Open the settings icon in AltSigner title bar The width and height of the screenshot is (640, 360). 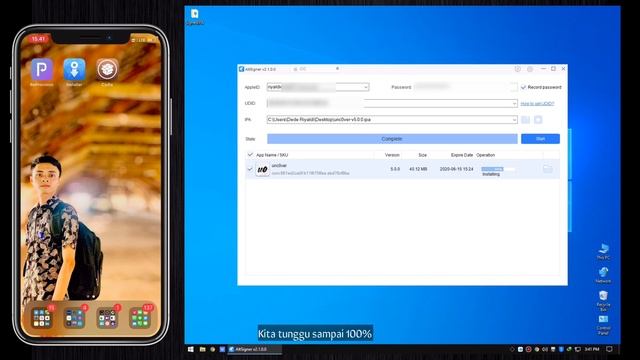[x=530, y=69]
